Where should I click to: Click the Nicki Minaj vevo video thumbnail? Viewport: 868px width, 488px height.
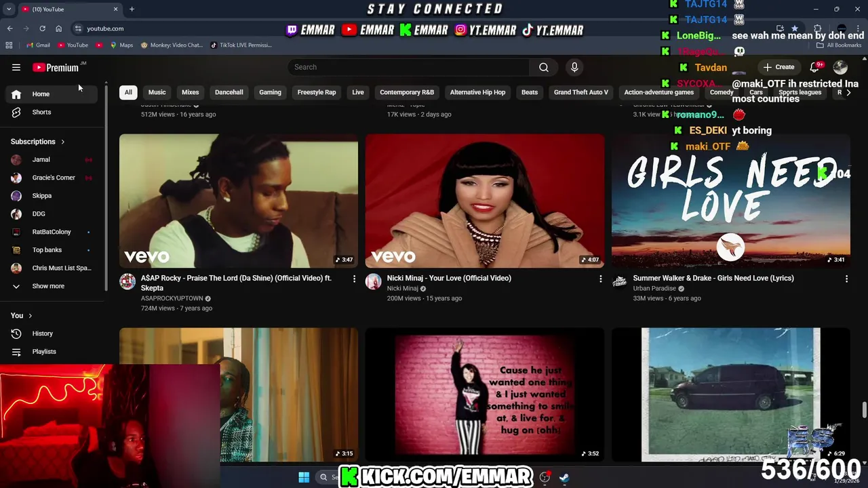pos(485,201)
